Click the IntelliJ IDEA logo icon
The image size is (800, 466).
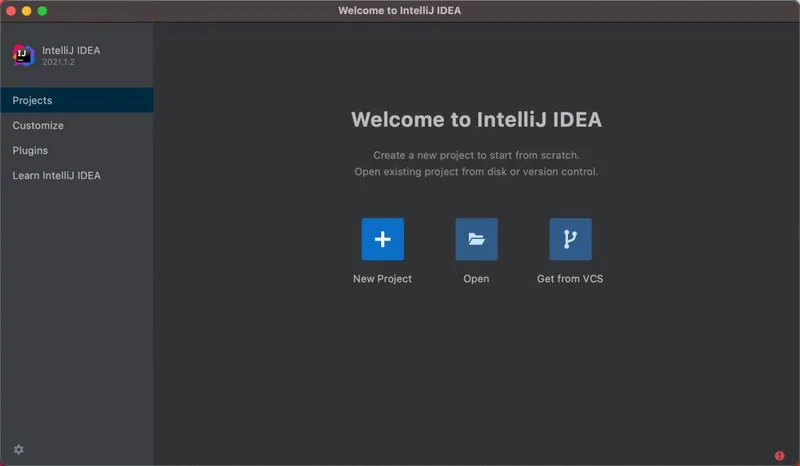(x=24, y=55)
